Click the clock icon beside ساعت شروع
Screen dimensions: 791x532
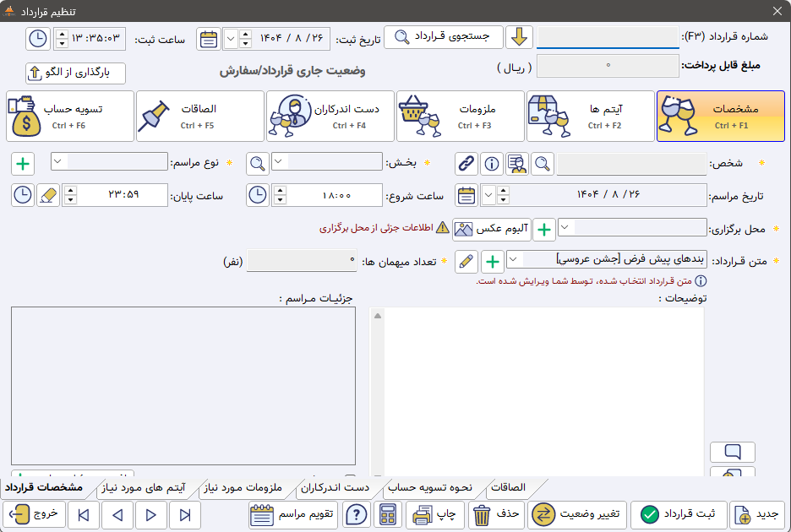[x=258, y=195]
